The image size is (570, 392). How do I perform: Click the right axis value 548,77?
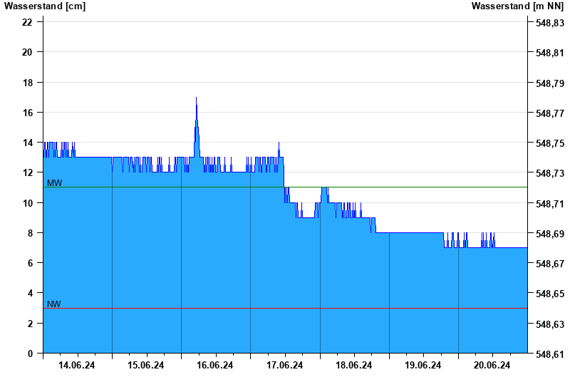(550, 113)
